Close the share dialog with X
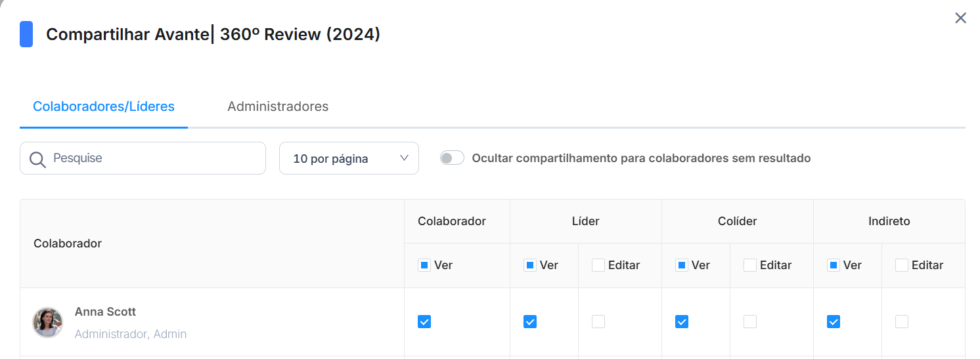Image resolution: width=980 pixels, height=359 pixels. (x=960, y=18)
